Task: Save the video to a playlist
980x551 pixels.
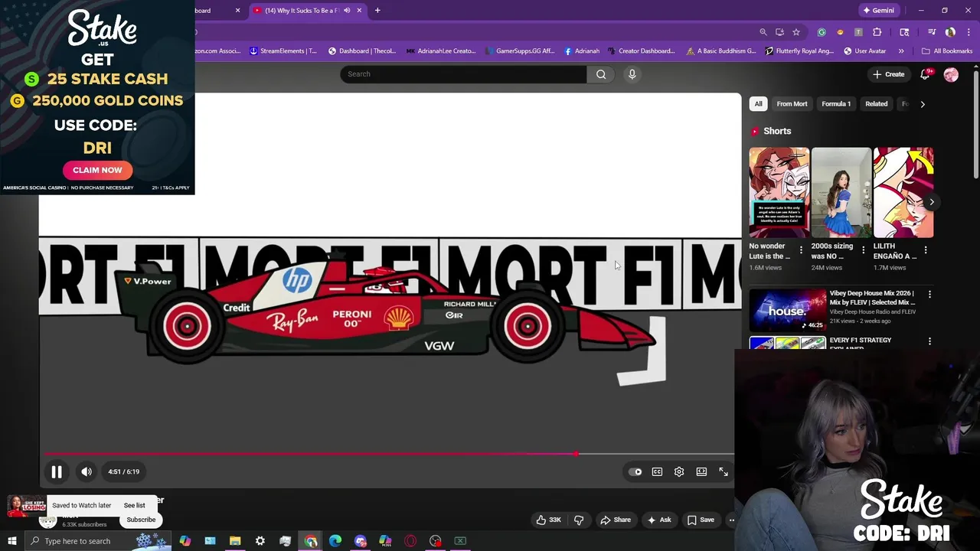Action: point(701,520)
